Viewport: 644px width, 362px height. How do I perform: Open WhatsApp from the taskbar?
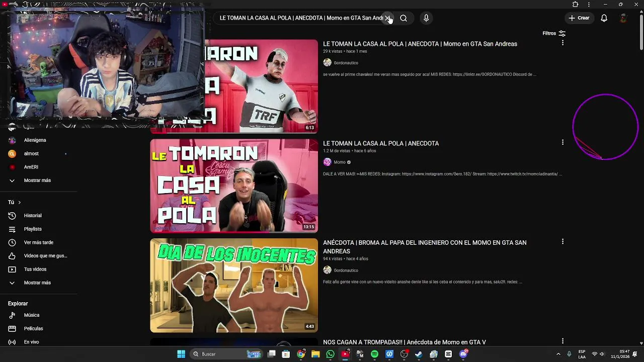330,354
